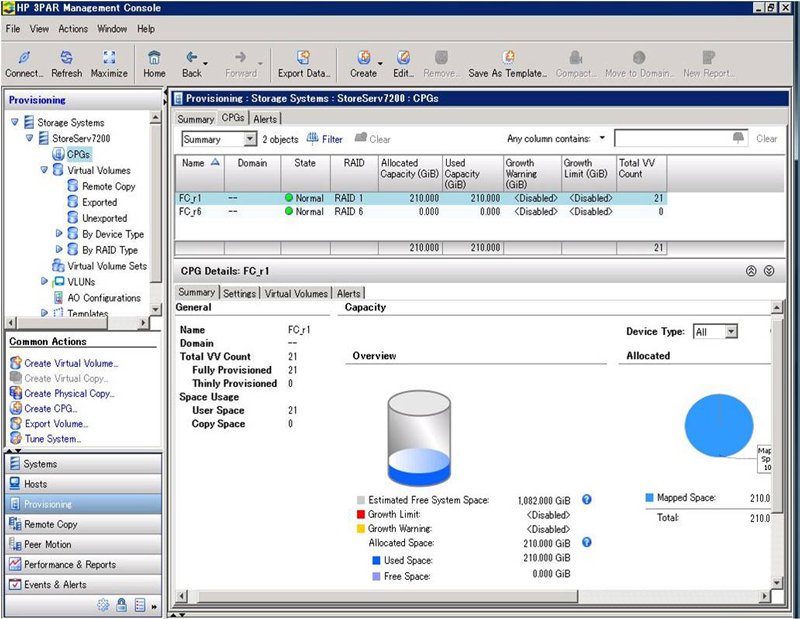Navigate Back with the arrow icon
The height and width of the screenshot is (619, 800).
pyautogui.click(x=192, y=57)
